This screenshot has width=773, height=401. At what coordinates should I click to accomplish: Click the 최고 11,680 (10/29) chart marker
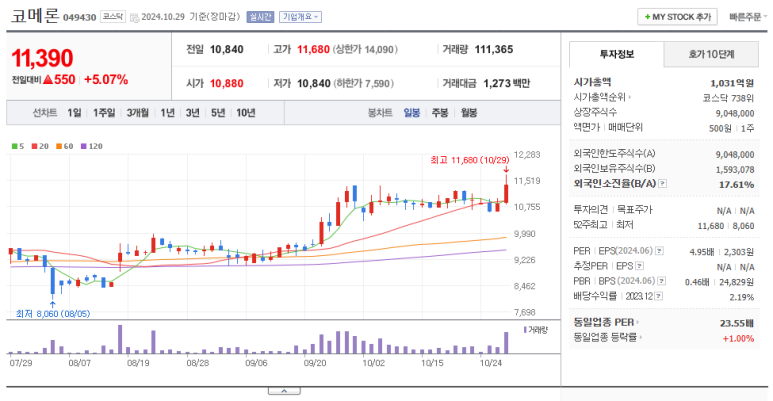[469, 160]
